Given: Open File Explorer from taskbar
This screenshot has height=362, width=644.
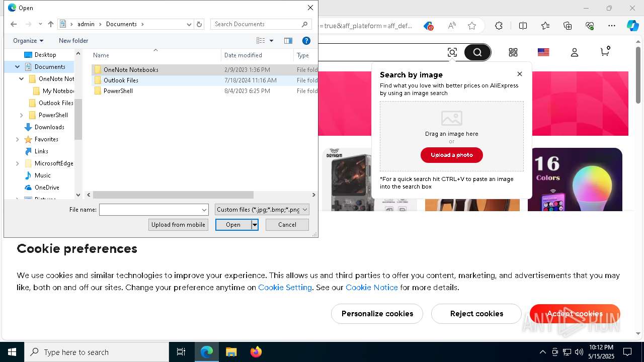Looking at the screenshot, I should (231, 352).
